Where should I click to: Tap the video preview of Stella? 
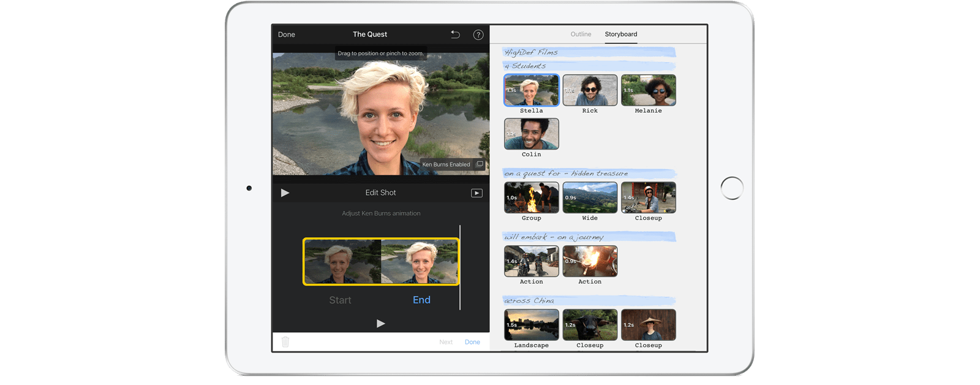tap(380, 114)
